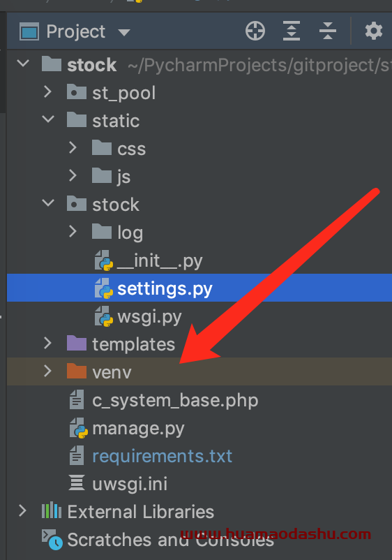392x560 pixels.
Task: Click the External Libraries bars icon
Action: (x=52, y=510)
